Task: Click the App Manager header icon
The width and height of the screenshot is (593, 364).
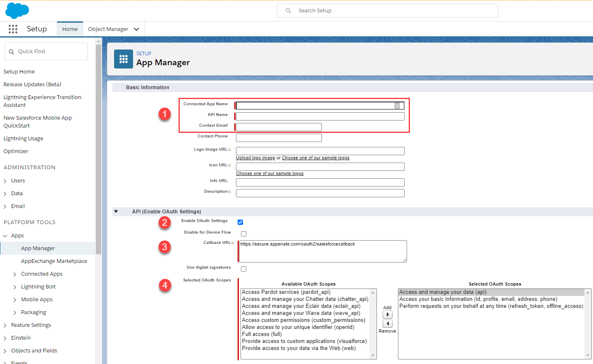Action: 123,59
